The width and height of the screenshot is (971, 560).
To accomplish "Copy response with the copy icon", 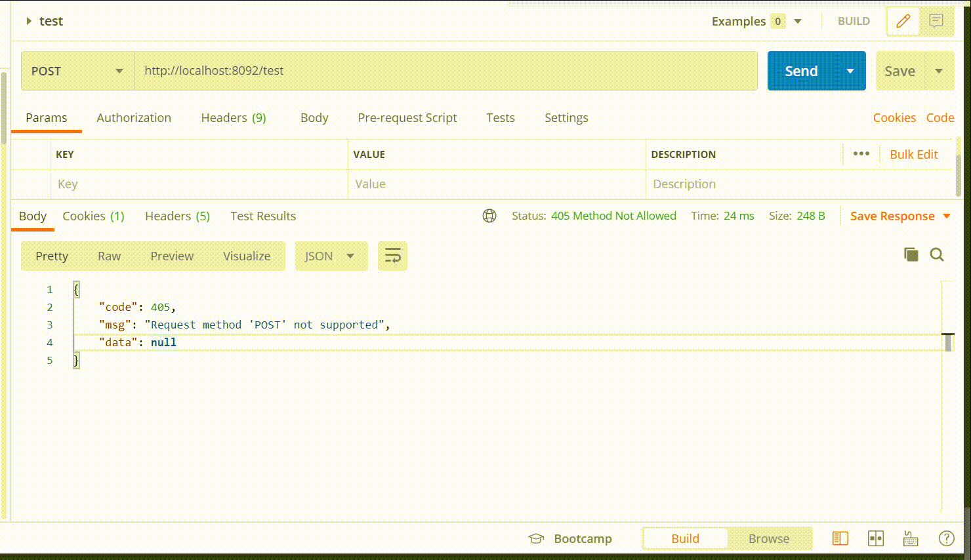I will click(x=911, y=254).
